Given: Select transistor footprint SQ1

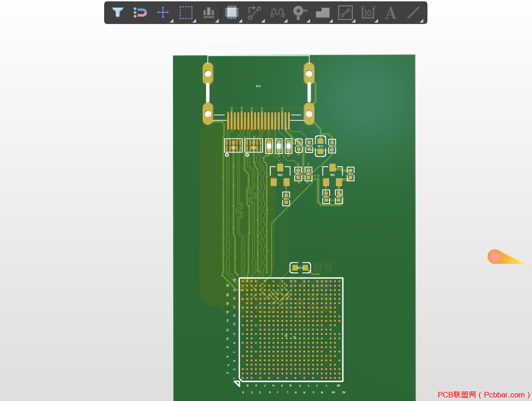Looking at the screenshot, I should (x=332, y=176).
